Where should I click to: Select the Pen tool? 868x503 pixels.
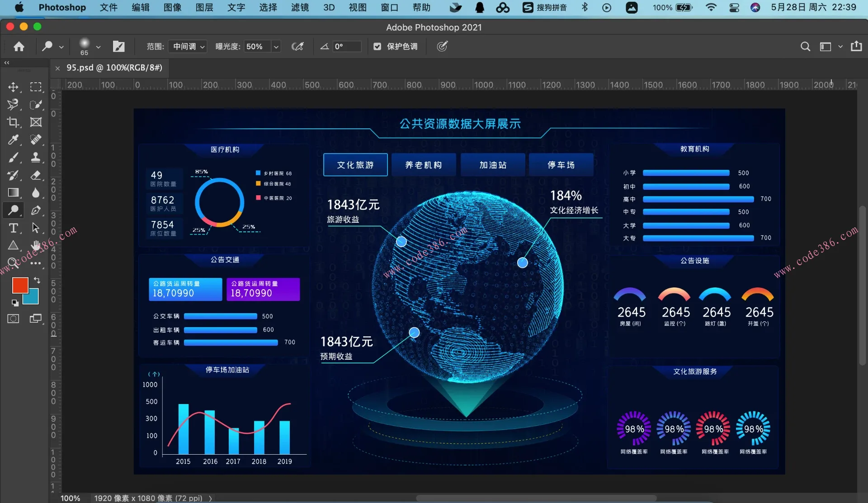pyautogui.click(x=36, y=210)
